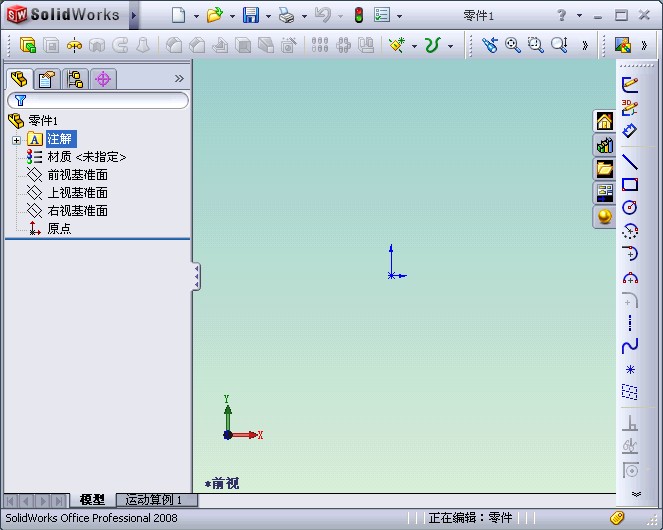Click the Previous View icon

(490, 44)
